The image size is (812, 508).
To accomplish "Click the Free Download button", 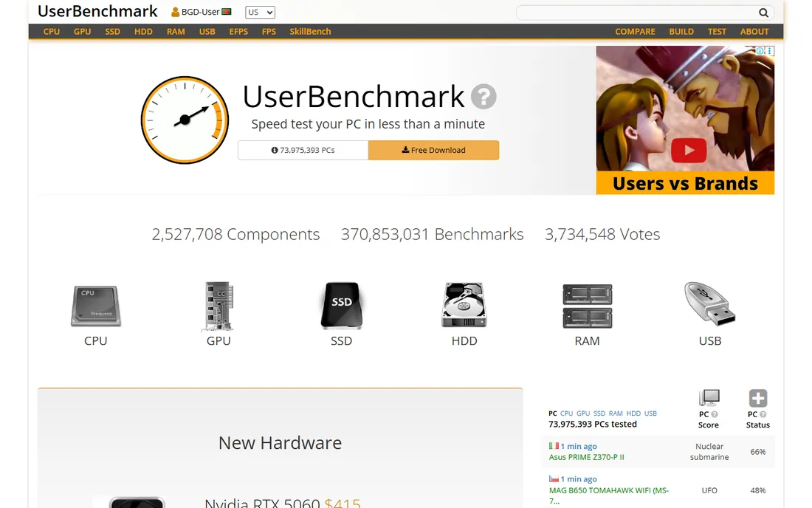I will click(x=433, y=150).
